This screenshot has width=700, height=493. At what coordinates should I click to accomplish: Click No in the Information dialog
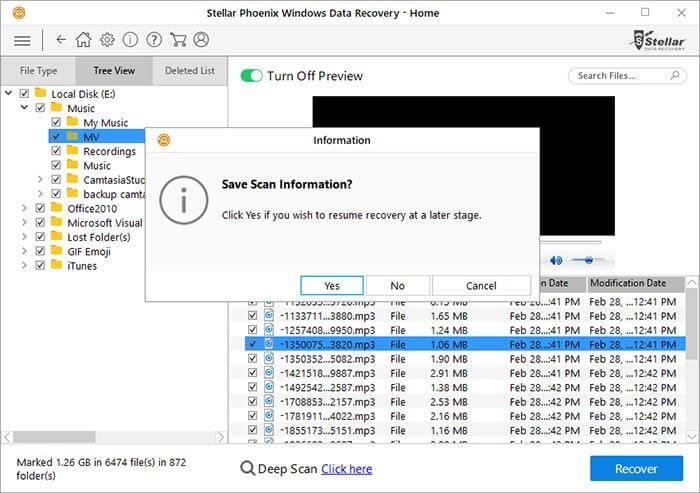[x=397, y=285]
